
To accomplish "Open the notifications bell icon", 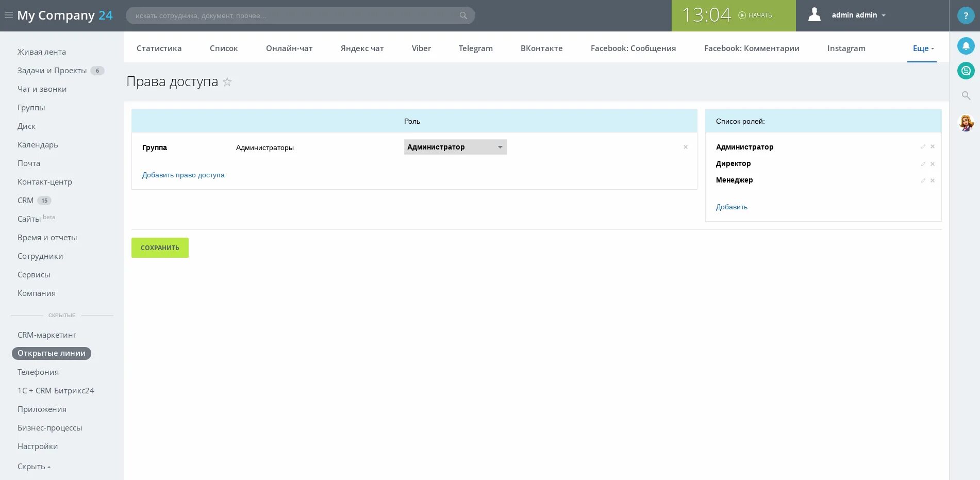I will click(966, 46).
